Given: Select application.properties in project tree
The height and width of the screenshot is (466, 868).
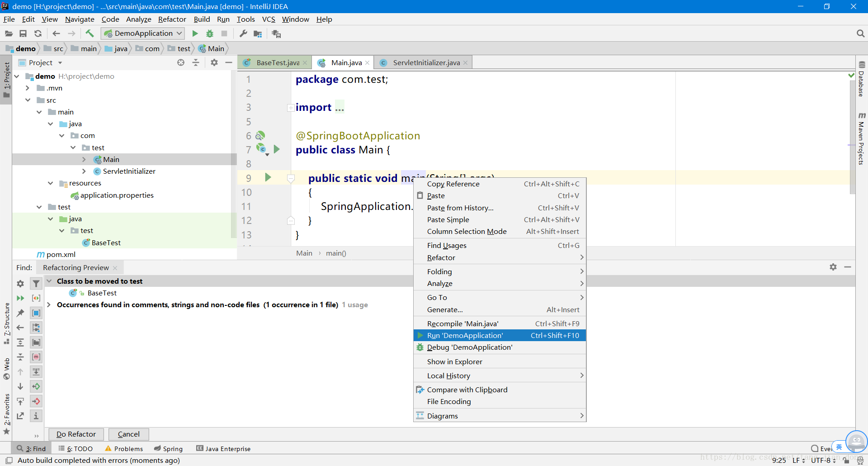Looking at the screenshot, I should click(x=117, y=195).
